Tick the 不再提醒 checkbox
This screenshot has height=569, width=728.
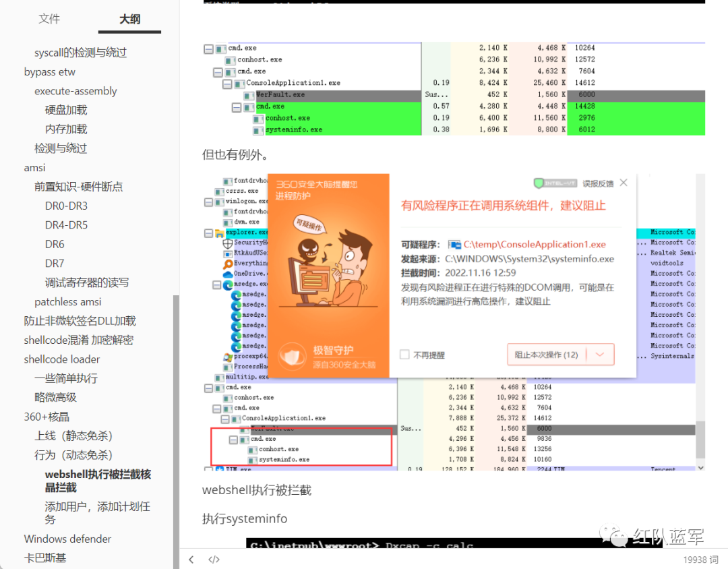(x=404, y=355)
